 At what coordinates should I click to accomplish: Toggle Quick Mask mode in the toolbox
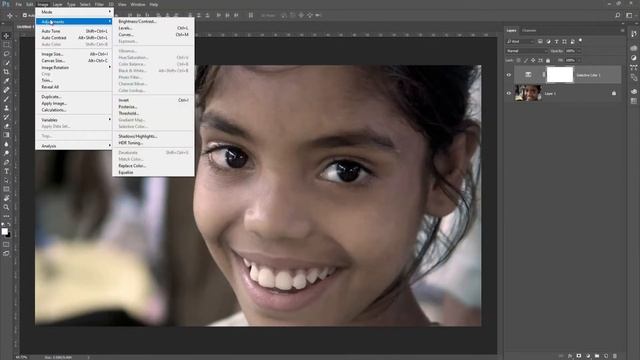click(x=6, y=244)
